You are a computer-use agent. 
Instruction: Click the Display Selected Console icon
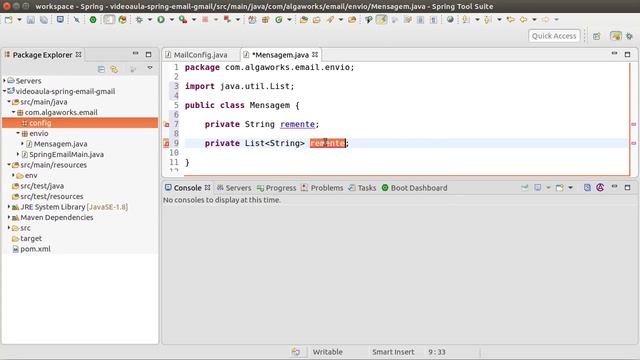coord(538,187)
